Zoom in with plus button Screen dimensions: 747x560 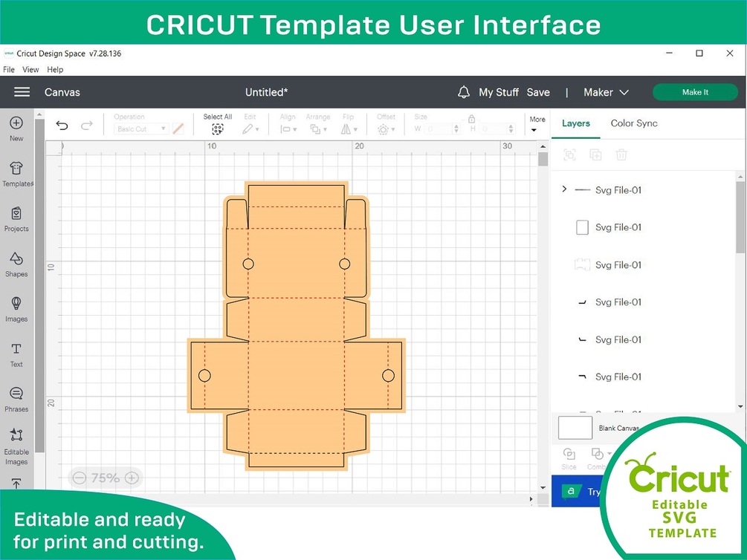point(132,478)
